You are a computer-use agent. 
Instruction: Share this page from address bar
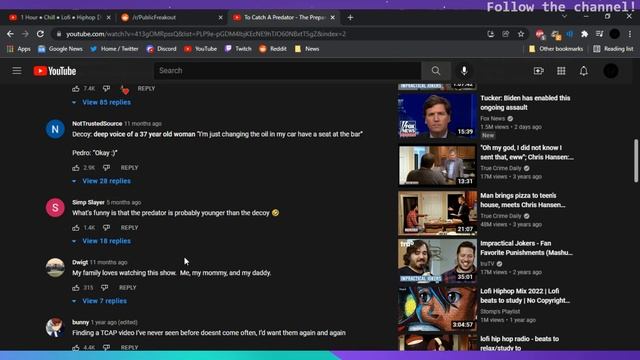coord(506,34)
